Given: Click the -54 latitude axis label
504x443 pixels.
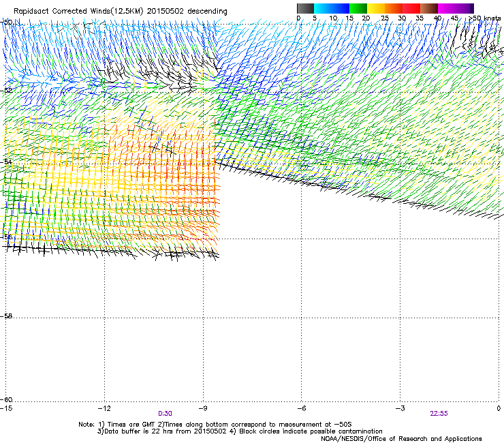Looking at the screenshot, I should (x=6, y=162).
